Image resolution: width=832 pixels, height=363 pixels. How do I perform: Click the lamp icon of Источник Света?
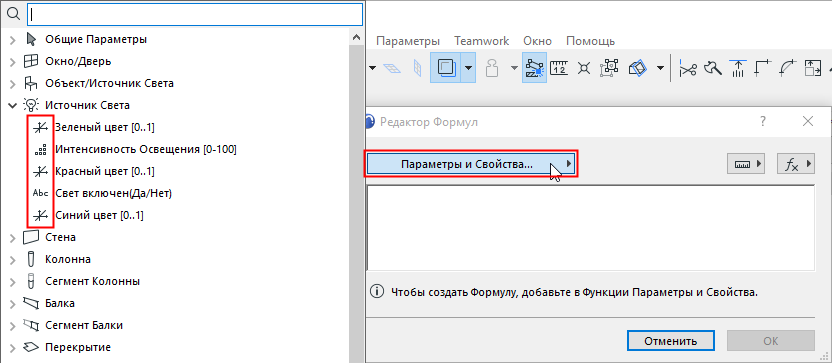(x=32, y=105)
